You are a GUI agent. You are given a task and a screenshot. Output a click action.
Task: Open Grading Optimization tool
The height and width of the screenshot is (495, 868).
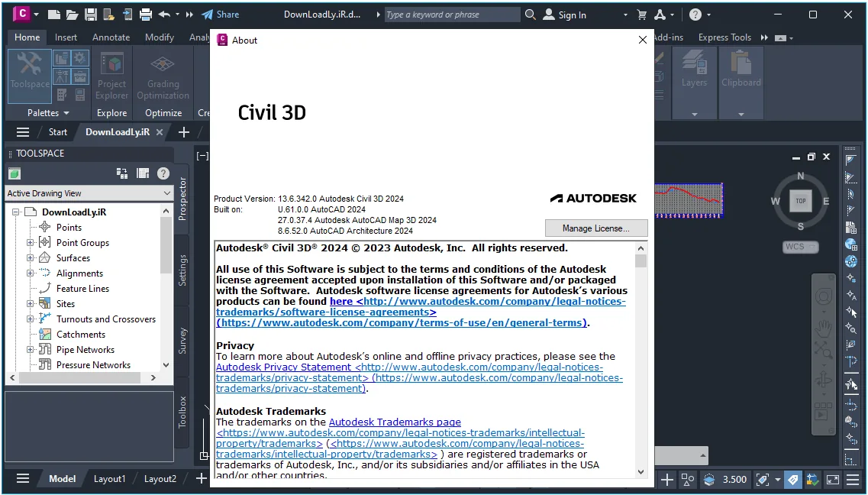click(x=163, y=76)
